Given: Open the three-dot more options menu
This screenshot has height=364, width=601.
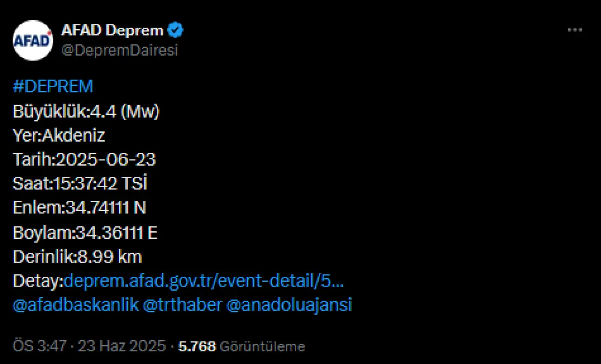Looking at the screenshot, I should click(575, 30).
